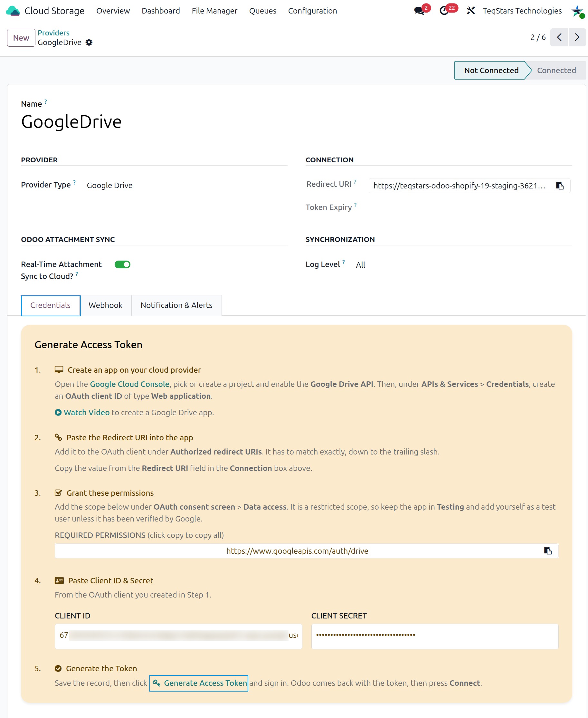Image resolution: width=588 pixels, height=718 pixels.
Task: Switch to the Notification & Alerts tab
Action: (176, 305)
